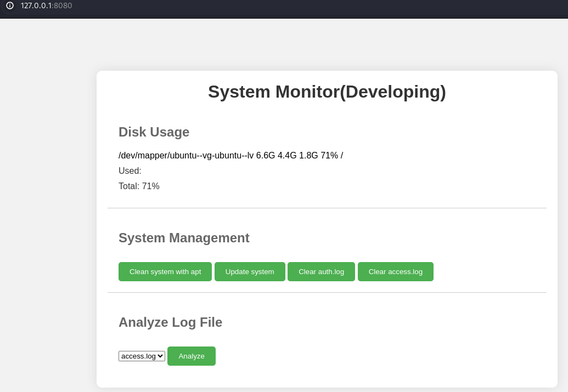Select the Analyze Log File heading
This screenshot has width=568, height=392.
click(170, 322)
